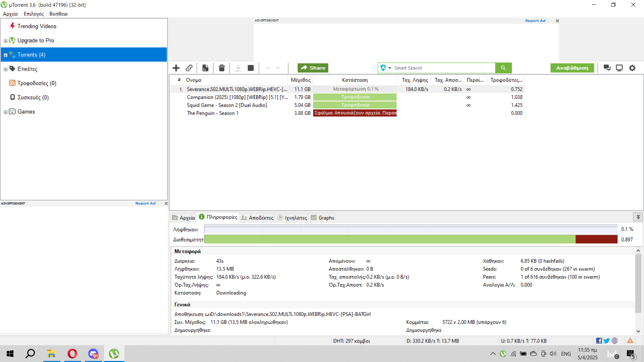The width and height of the screenshot is (644, 362).
Task: Open Windows taskbar search
Action: [31, 354]
